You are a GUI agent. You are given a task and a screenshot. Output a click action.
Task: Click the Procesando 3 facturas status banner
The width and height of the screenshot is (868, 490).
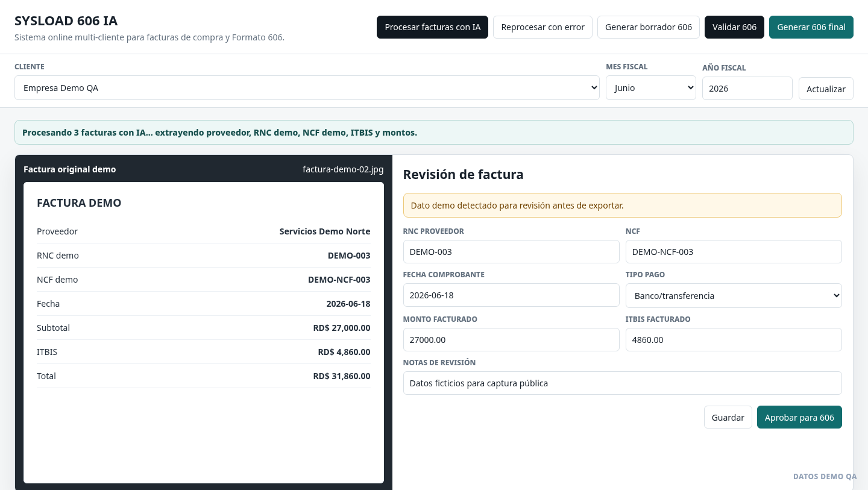point(434,133)
